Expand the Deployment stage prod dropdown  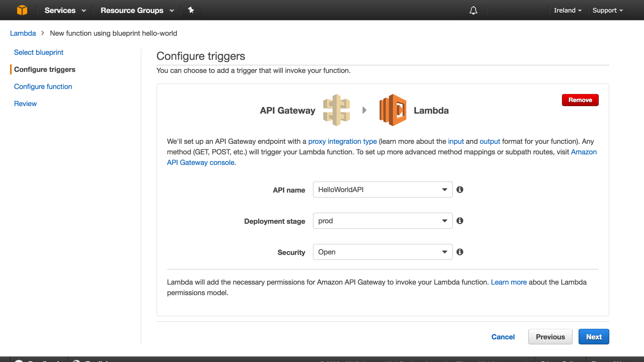pos(382,221)
